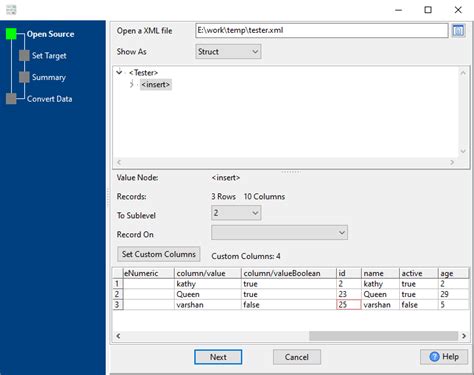The image size is (474, 375).
Task: Click the 3 Rows records text
Action: point(223,196)
